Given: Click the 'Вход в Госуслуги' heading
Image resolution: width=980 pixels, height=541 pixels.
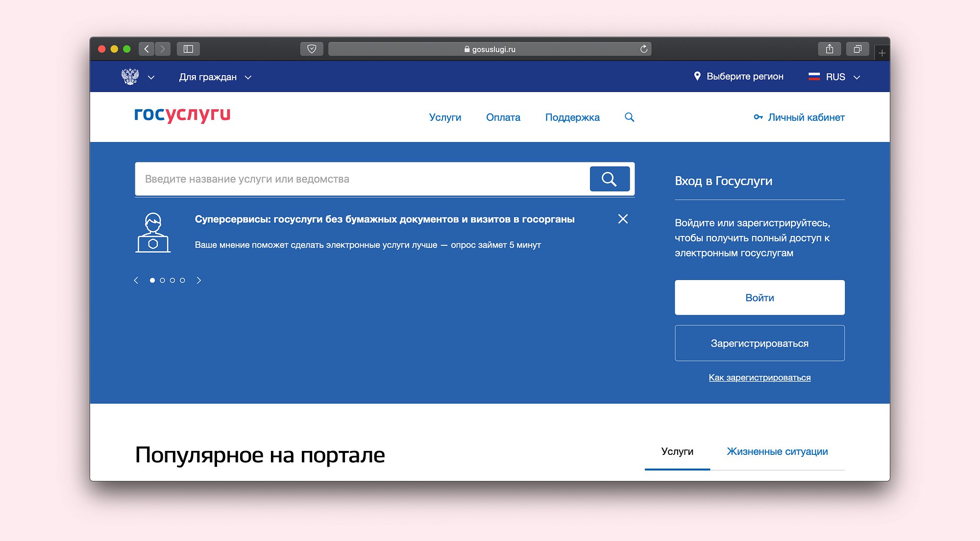Looking at the screenshot, I should tap(723, 181).
